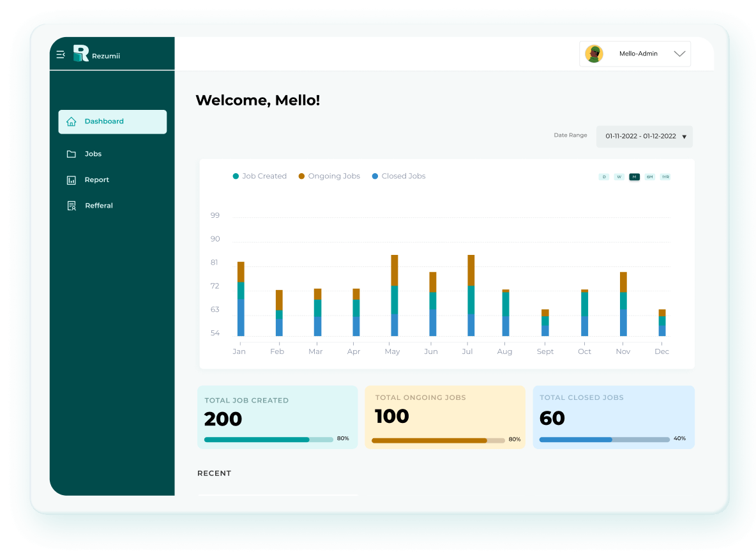756x559 pixels.
Task: Click the Jobs folder icon
Action: (72, 154)
